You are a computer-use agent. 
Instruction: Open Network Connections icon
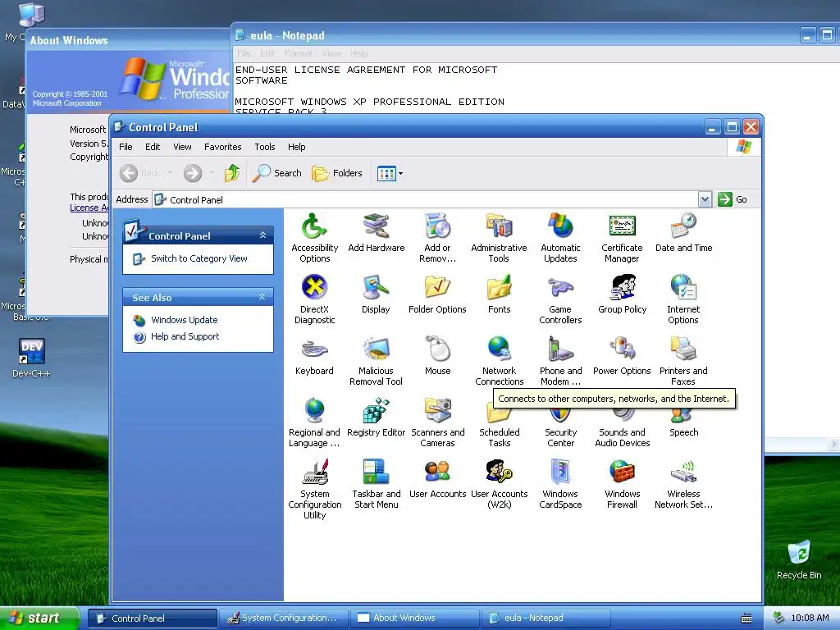click(x=499, y=349)
